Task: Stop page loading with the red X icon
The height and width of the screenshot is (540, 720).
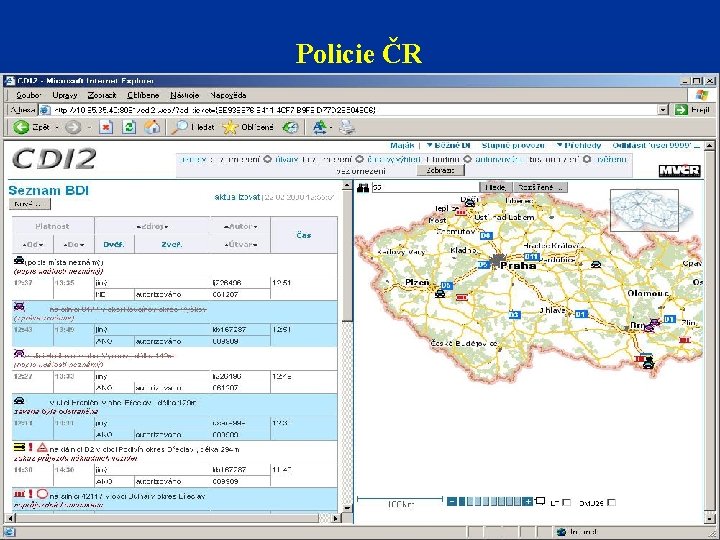Action: click(106, 127)
